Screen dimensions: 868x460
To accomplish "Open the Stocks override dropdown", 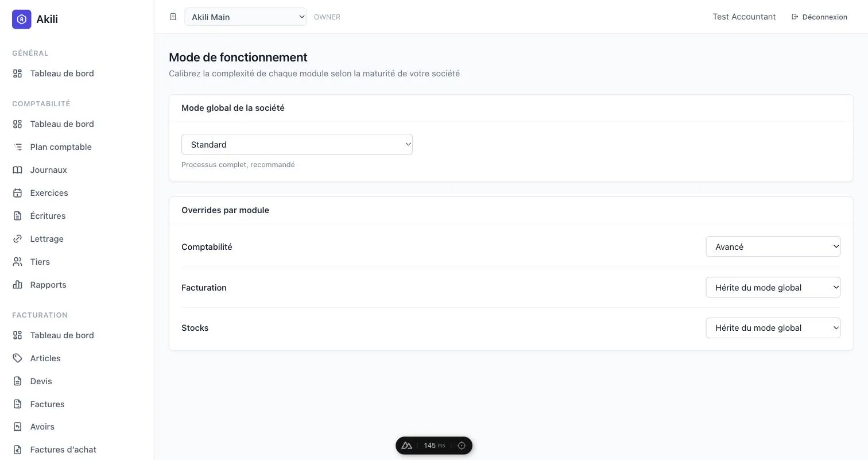I will tap(773, 328).
